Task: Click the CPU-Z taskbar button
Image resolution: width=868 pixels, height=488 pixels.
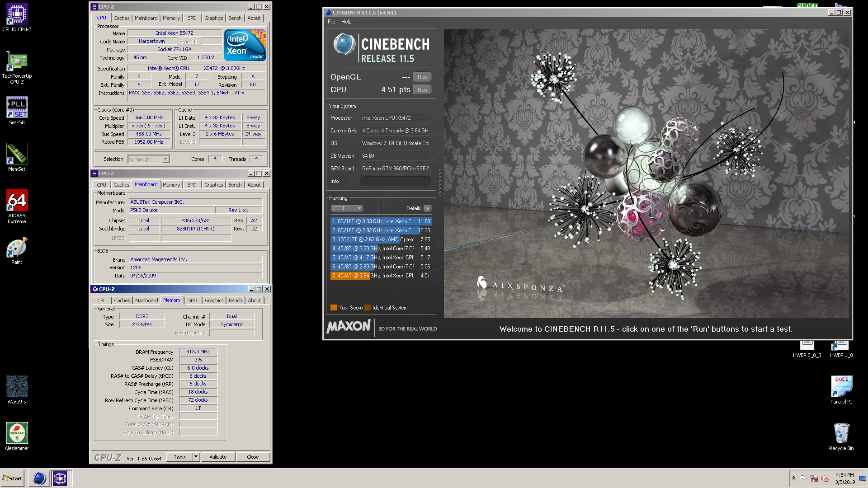Action: (60, 478)
